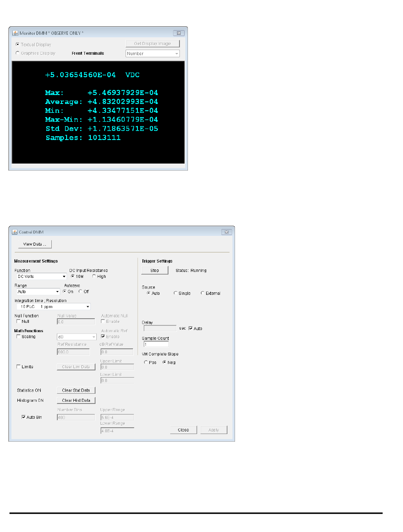
Task: Click the Get Display Image button
Action: click(153, 44)
